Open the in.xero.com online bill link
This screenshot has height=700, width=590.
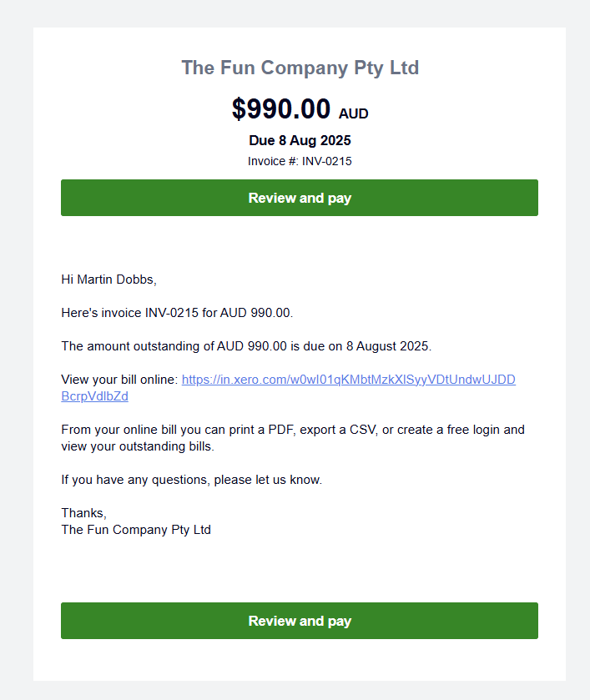pyautogui.click(x=348, y=380)
